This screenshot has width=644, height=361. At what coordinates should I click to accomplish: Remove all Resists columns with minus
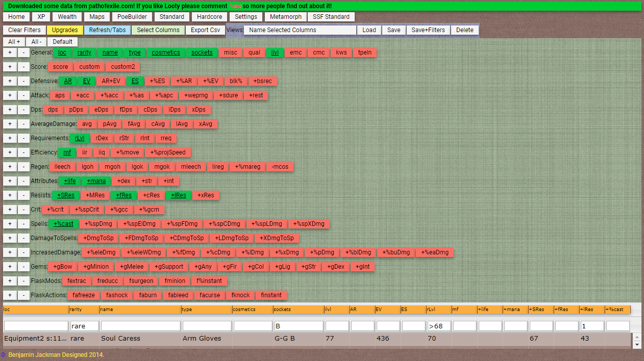pyautogui.click(x=23, y=195)
